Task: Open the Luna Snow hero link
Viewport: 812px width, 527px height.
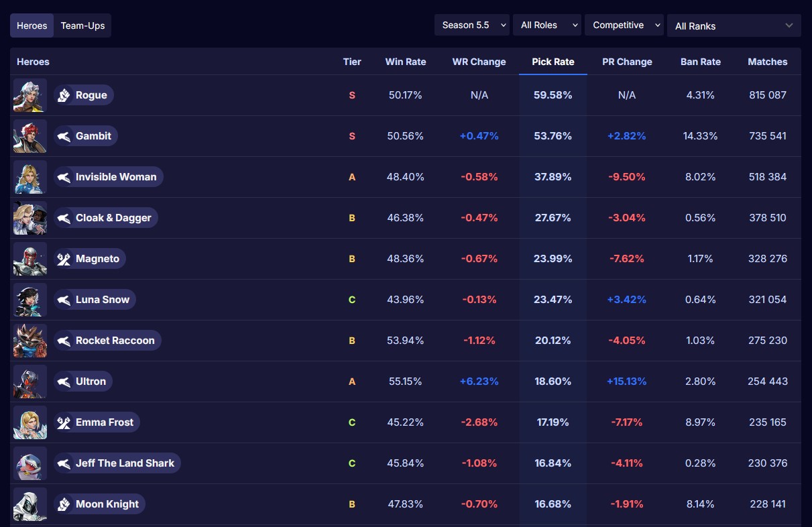Action: (x=95, y=300)
